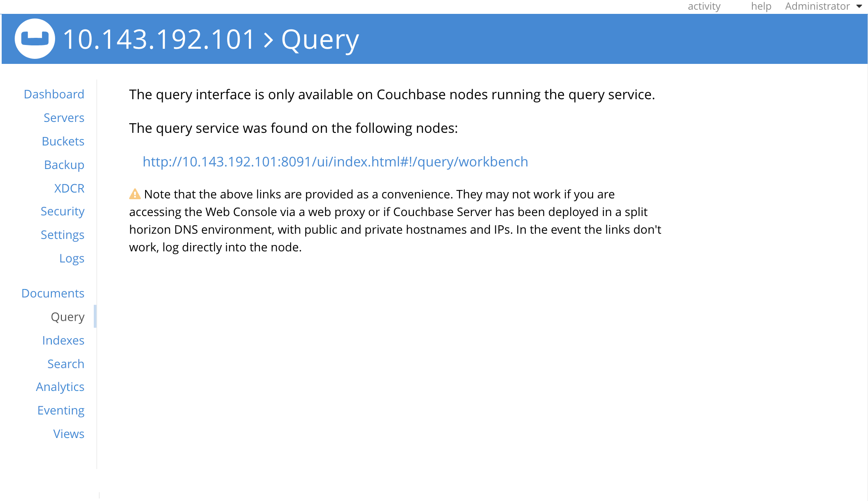The width and height of the screenshot is (868, 501).
Task: Navigate to Security settings
Action: tap(63, 211)
